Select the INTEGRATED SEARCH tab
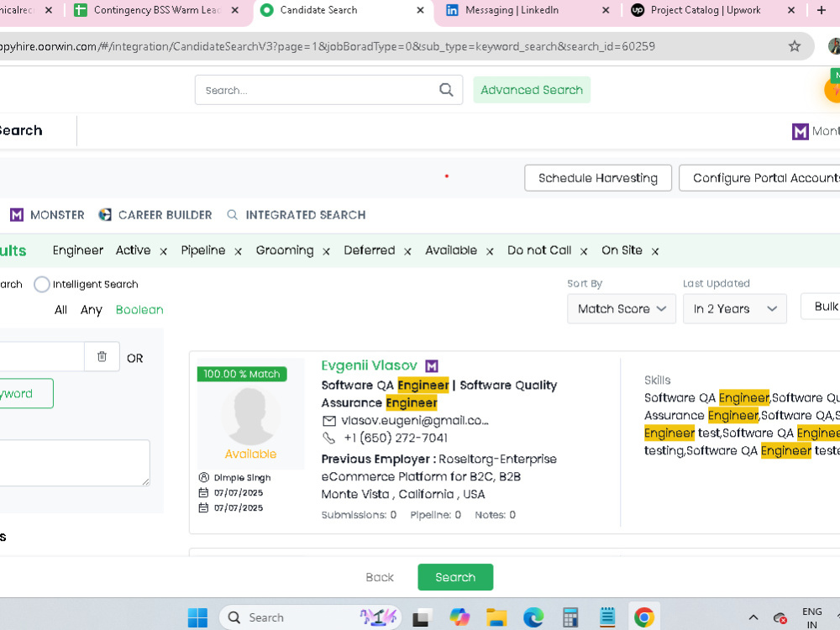Screen dimensions: 840x630 tap(297, 215)
